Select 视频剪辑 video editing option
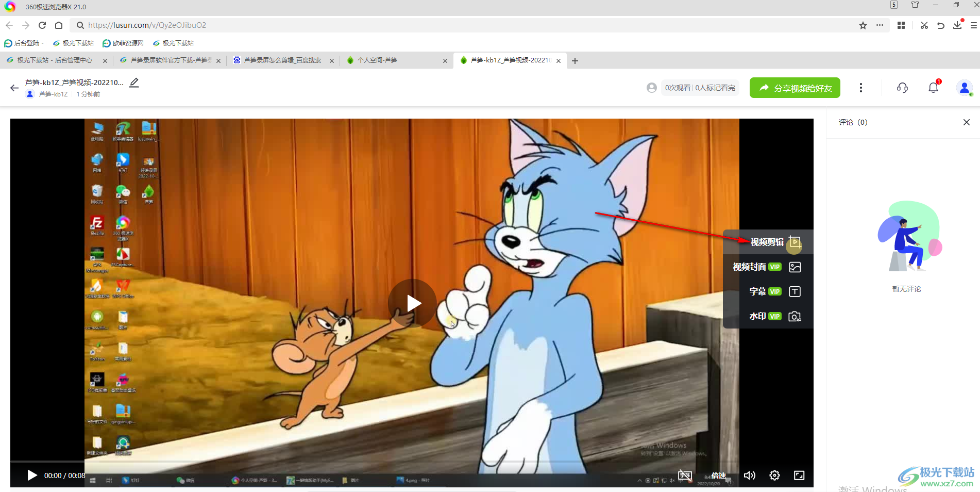The image size is (980, 492). click(x=769, y=242)
